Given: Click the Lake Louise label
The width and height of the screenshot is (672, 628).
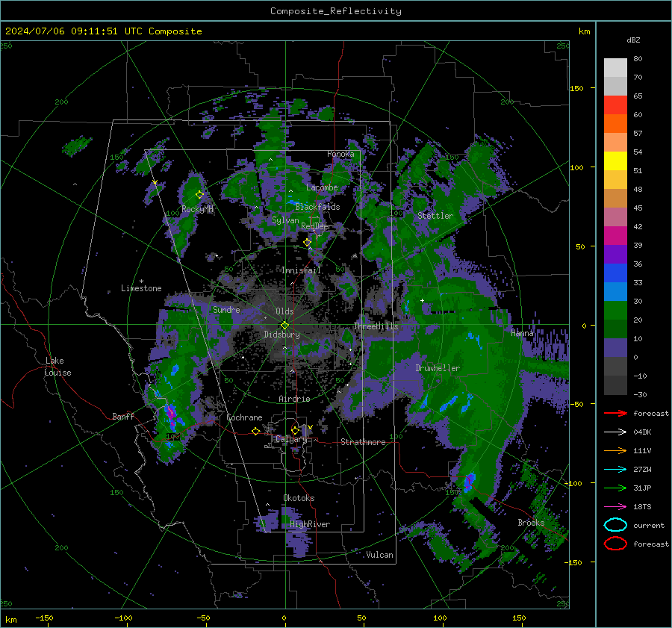Looking at the screenshot, I should coord(57,367).
